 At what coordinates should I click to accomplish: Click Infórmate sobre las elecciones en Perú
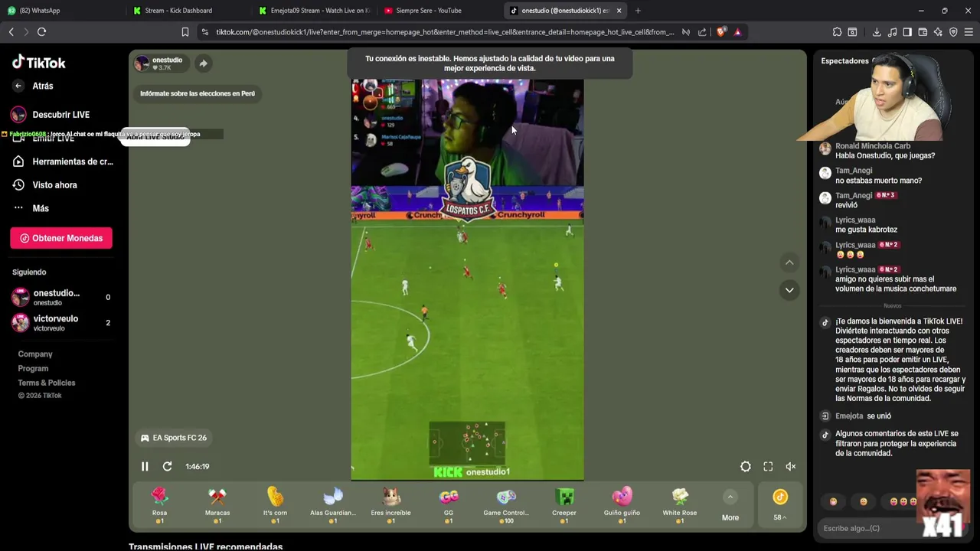coord(198,93)
